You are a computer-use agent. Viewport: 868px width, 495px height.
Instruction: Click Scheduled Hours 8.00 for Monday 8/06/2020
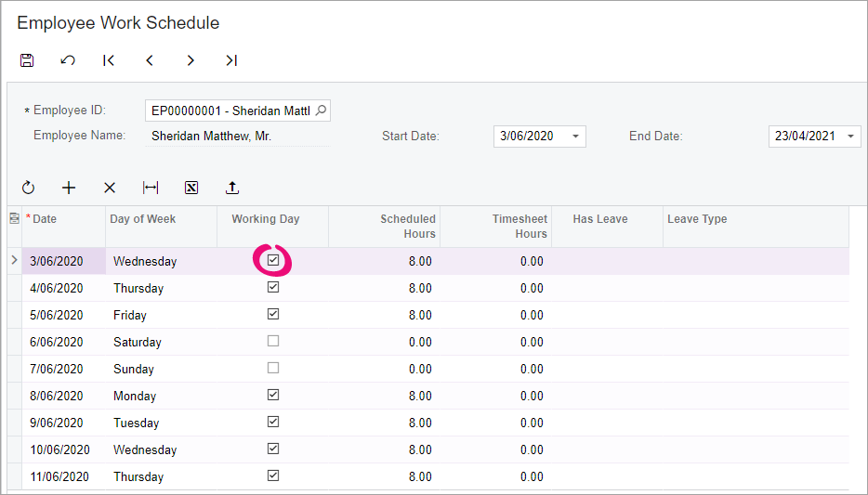click(384, 396)
